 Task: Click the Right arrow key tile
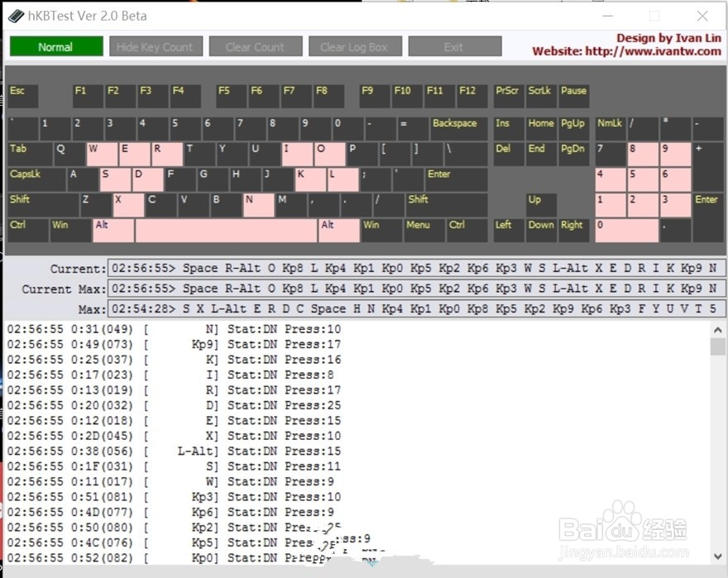(x=574, y=230)
